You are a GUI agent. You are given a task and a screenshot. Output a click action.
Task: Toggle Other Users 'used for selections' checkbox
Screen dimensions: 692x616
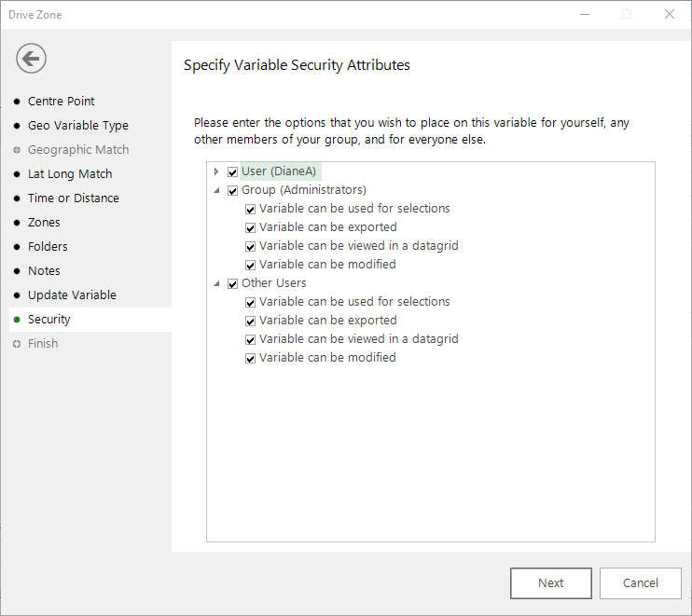(250, 303)
